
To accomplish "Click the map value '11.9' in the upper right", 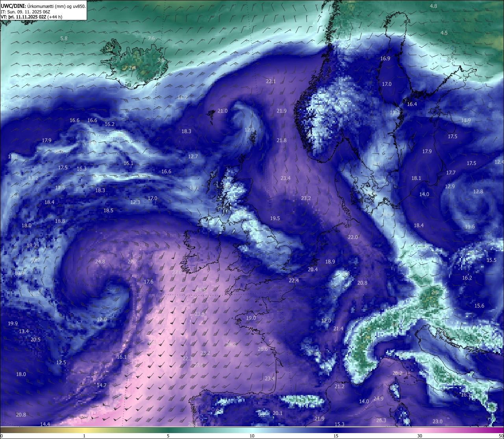I will point(466,120).
